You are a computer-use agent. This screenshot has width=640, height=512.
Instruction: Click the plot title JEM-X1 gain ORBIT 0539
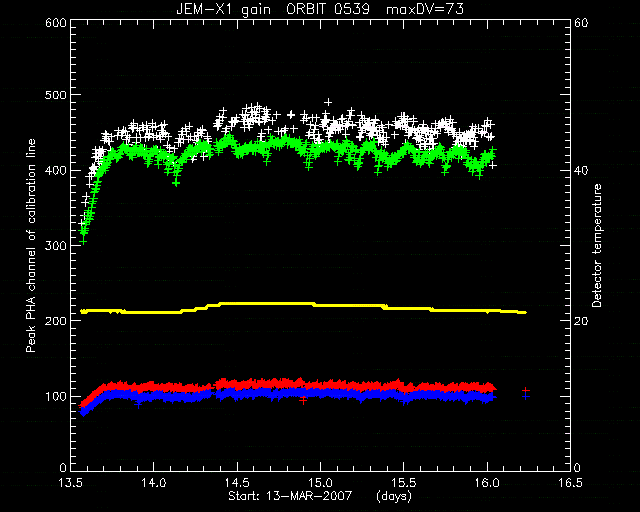[x=273, y=9]
